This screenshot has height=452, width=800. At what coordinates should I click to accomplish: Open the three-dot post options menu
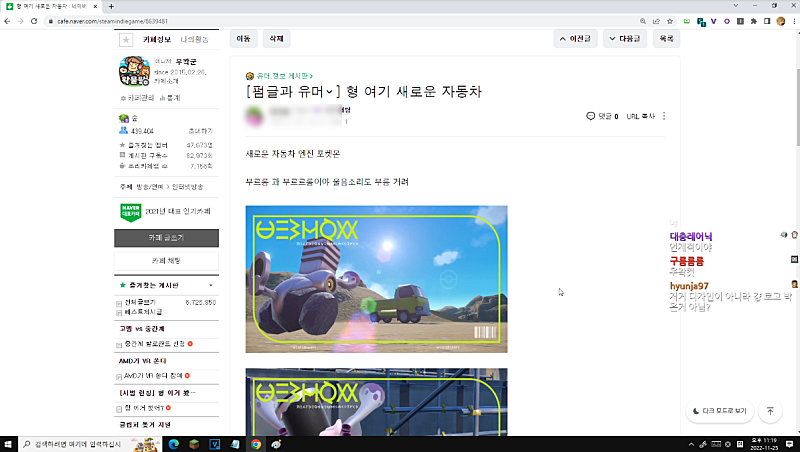point(664,116)
